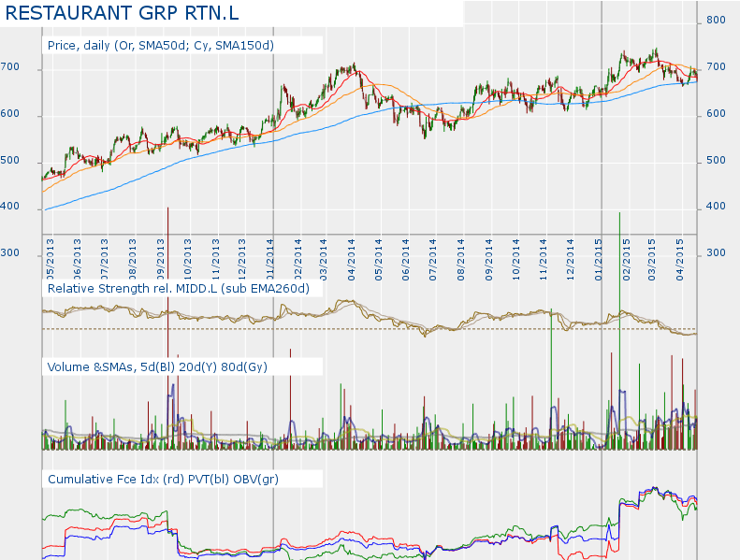This screenshot has width=740, height=560.
Task: Select the 04/2015 date axis label
Action: [x=679, y=260]
